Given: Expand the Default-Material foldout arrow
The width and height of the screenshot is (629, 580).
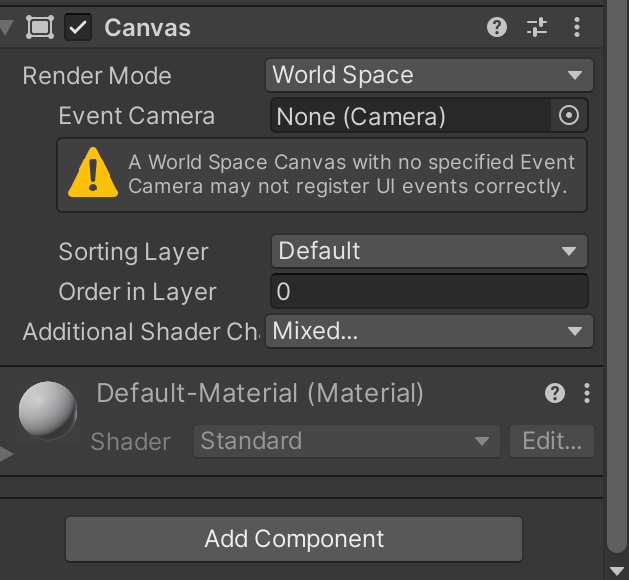Looking at the screenshot, I should pos(6,454).
